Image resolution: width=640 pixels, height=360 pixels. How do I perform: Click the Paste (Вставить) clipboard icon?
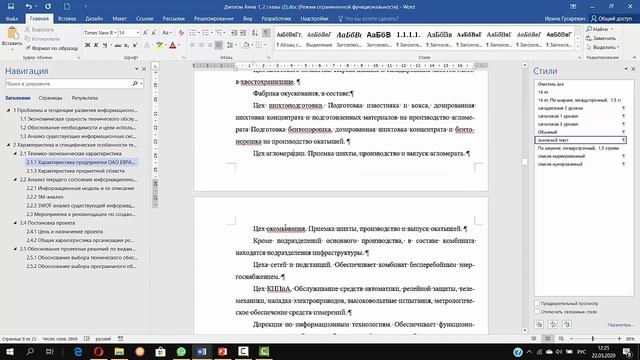(x=12, y=33)
